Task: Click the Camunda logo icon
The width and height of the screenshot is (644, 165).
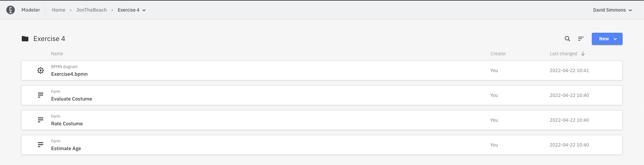Action: tap(11, 10)
